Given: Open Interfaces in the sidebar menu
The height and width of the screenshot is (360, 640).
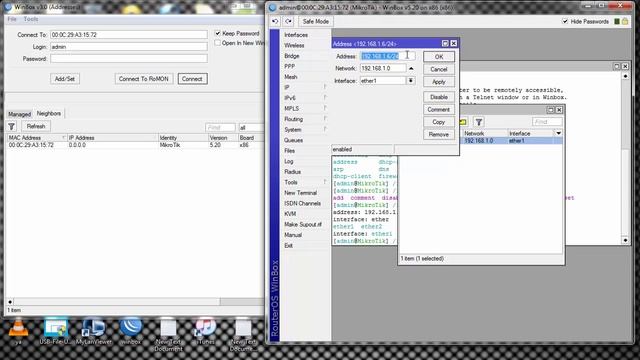Looking at the screenshot, I should coord(296,35).
